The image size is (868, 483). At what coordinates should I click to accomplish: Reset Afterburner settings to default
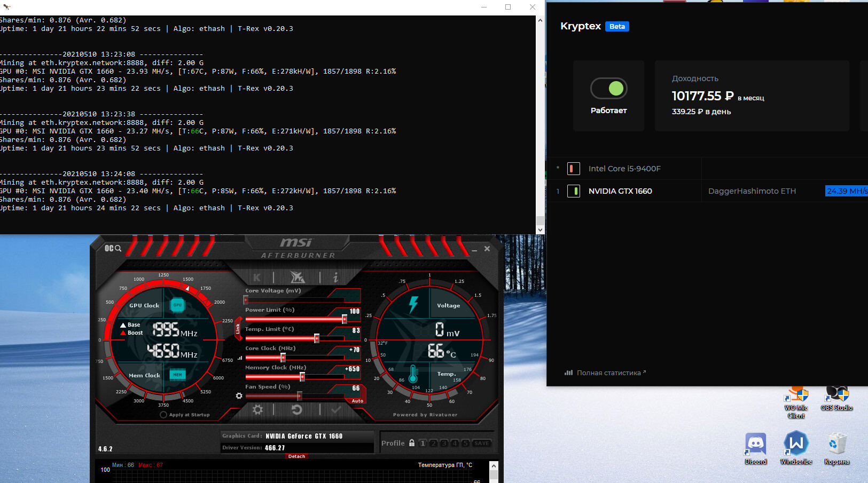297,409
